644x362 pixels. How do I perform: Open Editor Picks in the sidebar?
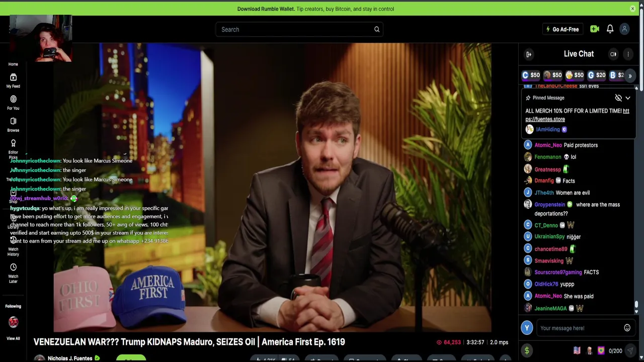pyautogui.click(x=13, y=148)
